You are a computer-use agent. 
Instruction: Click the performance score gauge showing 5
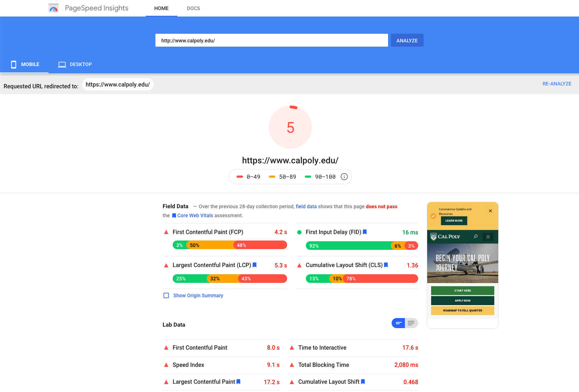coord(290,127)
